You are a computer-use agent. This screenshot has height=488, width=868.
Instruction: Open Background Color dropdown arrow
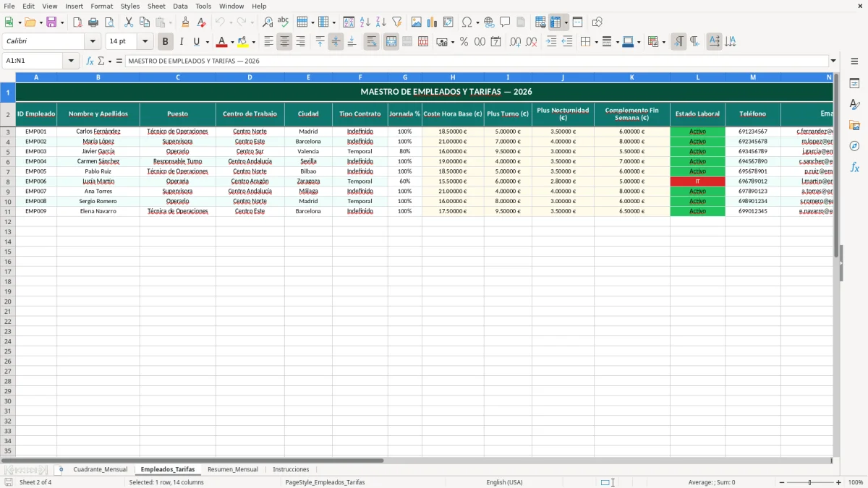point(253,42)
